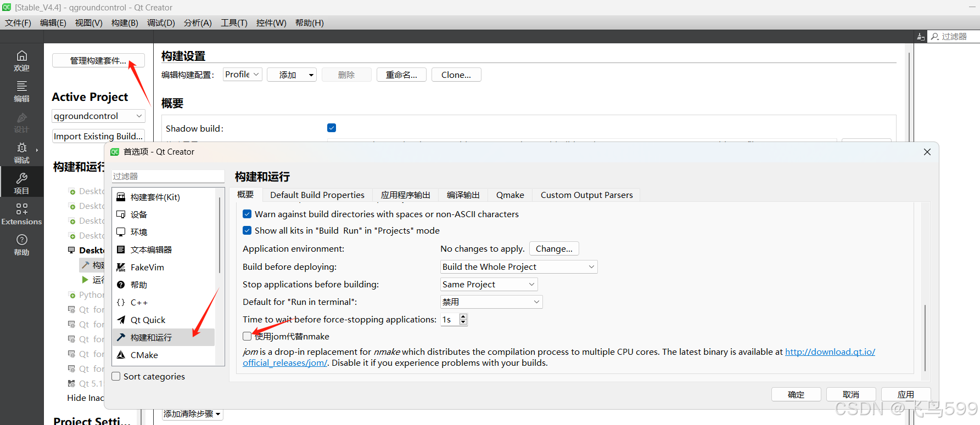This screenshot has width=980, height=425.
Task: Click the Clone button
Action: (456, 75)
